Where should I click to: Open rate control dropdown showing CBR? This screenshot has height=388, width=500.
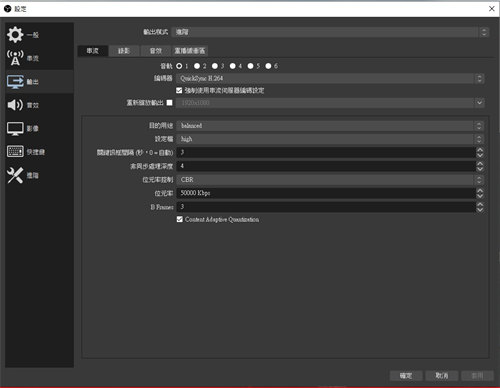pyautogui.click(x=330, y=180)
